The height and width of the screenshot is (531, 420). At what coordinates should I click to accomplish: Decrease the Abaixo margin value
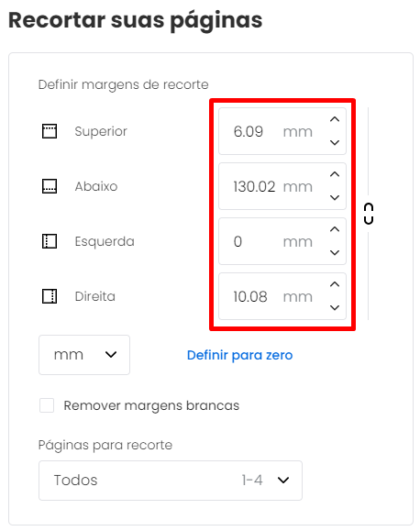coord(335,197)
